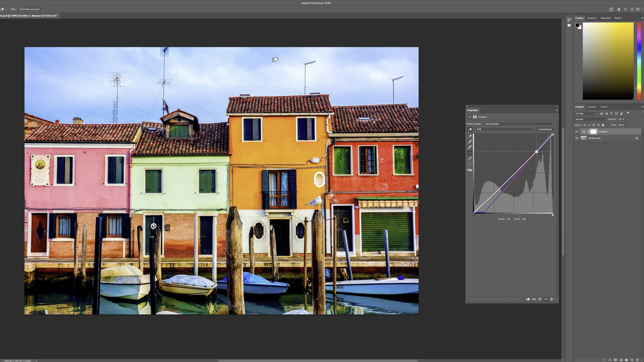Toggle visibility of the Arrière-plan layer
Screen dimensions: 644x362
(x=577, y=138)
